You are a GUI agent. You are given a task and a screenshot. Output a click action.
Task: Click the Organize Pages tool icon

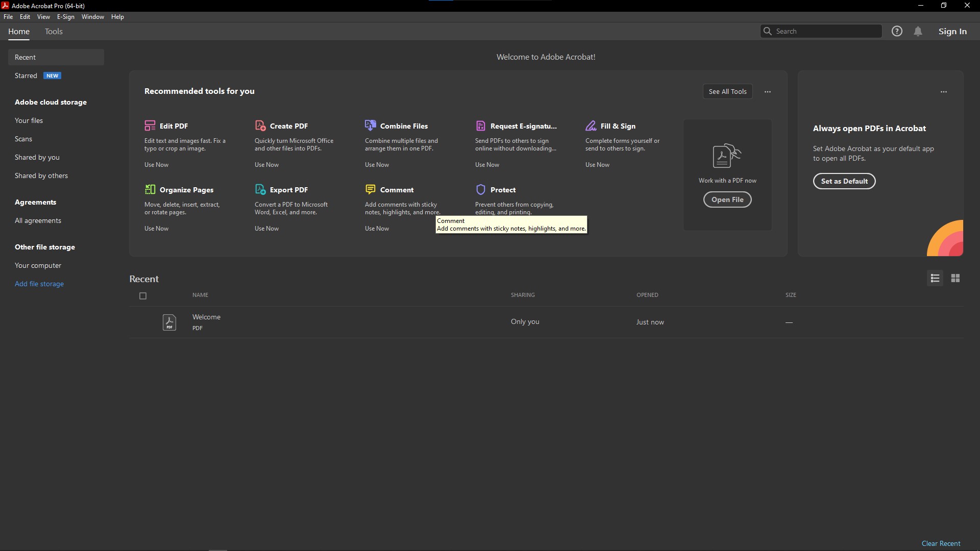pos(150,189)
